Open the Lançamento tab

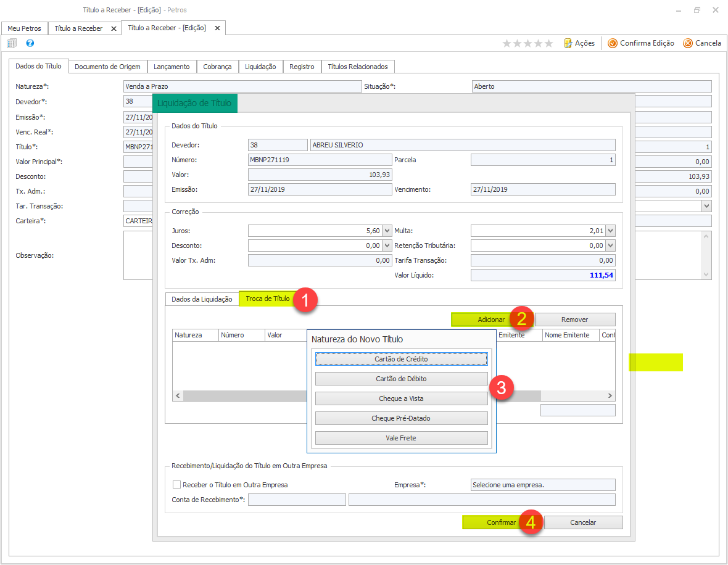point(172,67)
